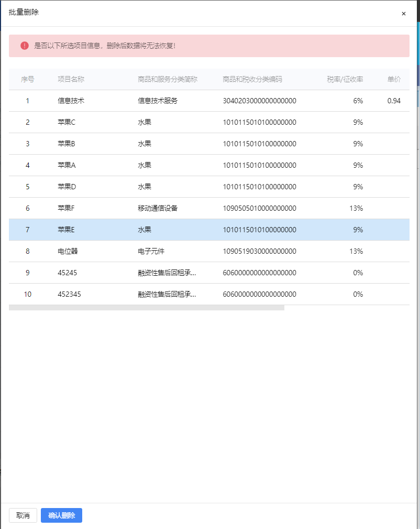
Task: Click the 商品和税收分类编码 column header
Action: pos(252,79)
